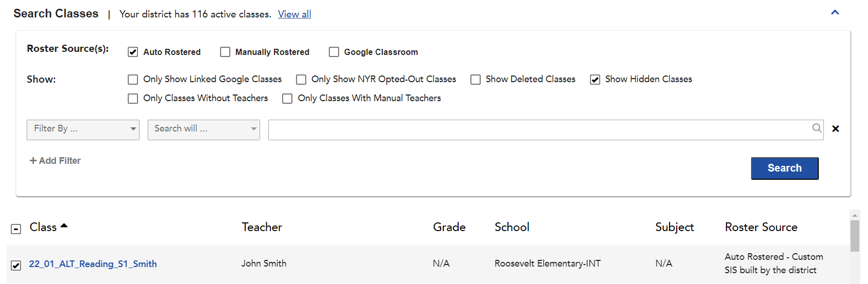
Task: Click the blue Search button
Action: 784,168
